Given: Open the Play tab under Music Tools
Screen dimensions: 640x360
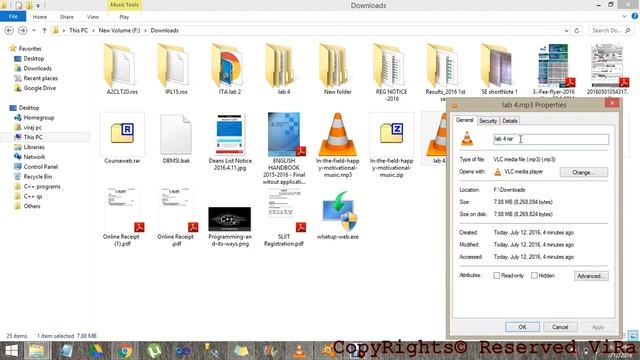Looking at the screenshot, I should (x=124, y=17).
